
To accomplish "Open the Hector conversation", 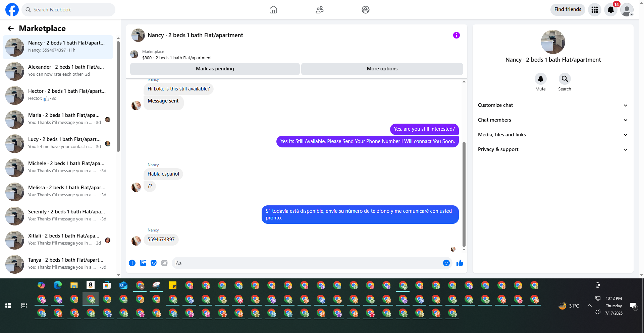I will [58, 95].
